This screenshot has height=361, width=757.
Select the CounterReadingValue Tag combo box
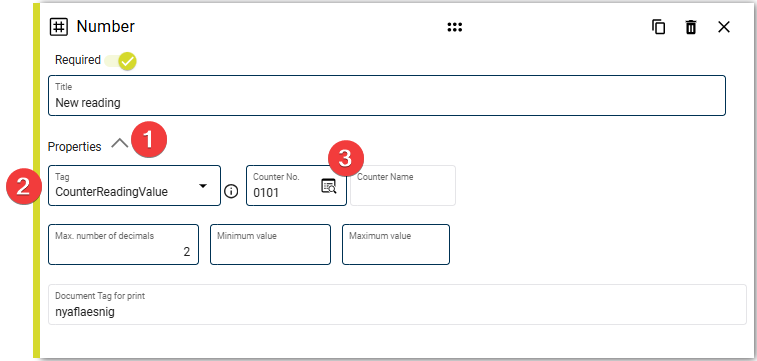pyautogui.click(x=134, y=186)
